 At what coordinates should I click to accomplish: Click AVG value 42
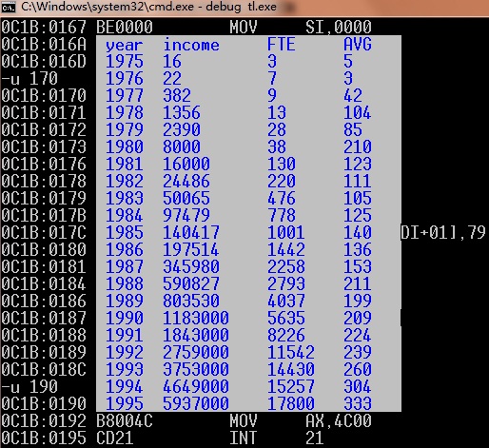353,95
